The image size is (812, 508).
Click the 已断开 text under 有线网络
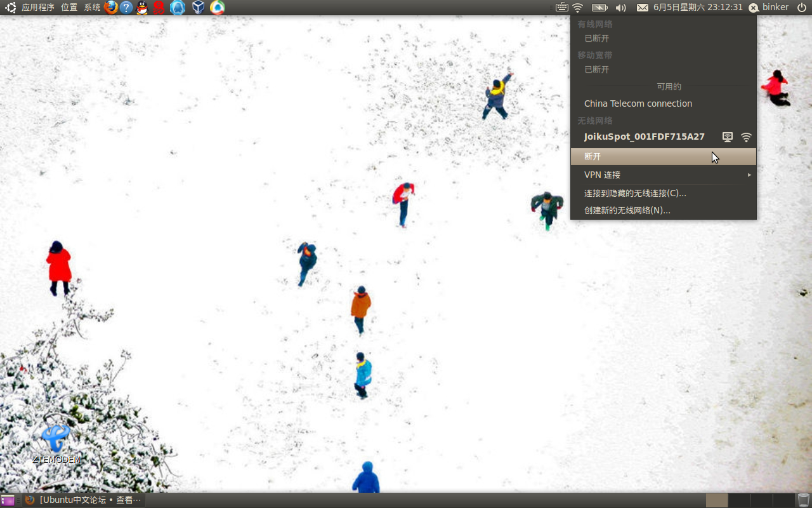pyautogui.click(x=596, y=39)
